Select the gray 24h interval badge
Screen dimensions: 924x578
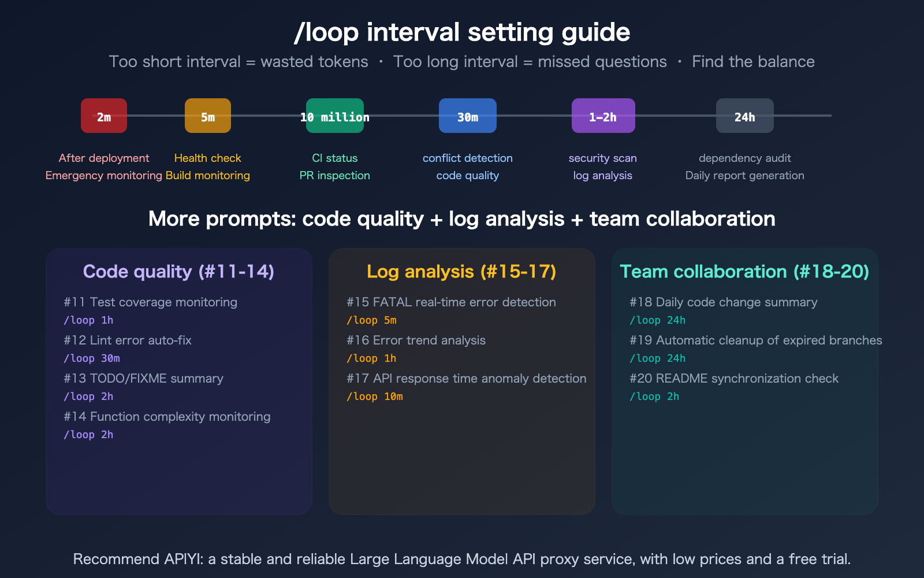[744, 116]
